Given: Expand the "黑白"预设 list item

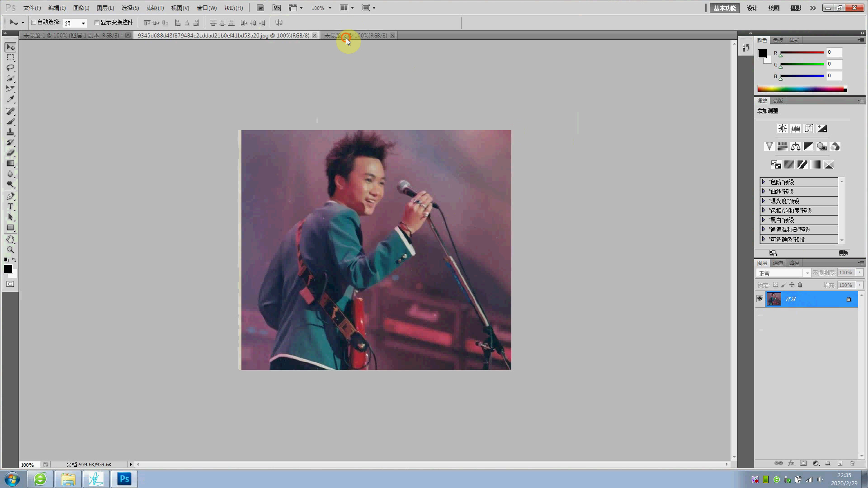Looking at the screenshot, I should coord(764,220).
